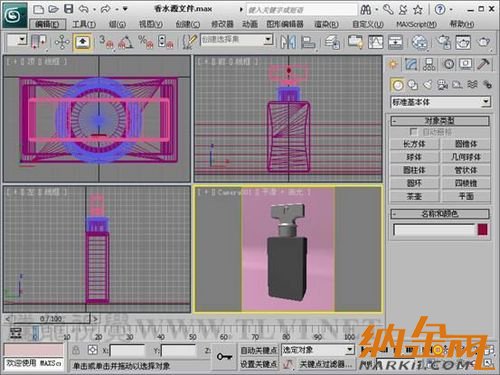Open the object color swatch
500x375 pixels.
click(x=482, y=230)
